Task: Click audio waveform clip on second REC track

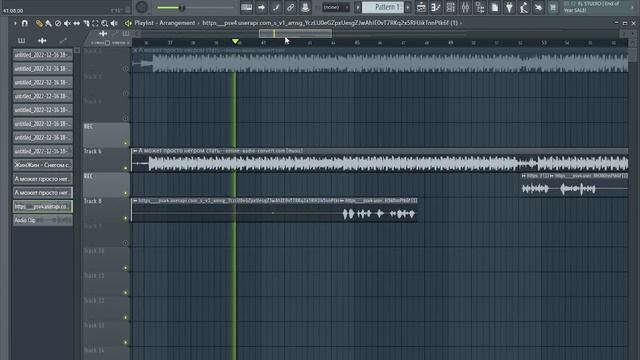Action: click(x=575, y=188)
